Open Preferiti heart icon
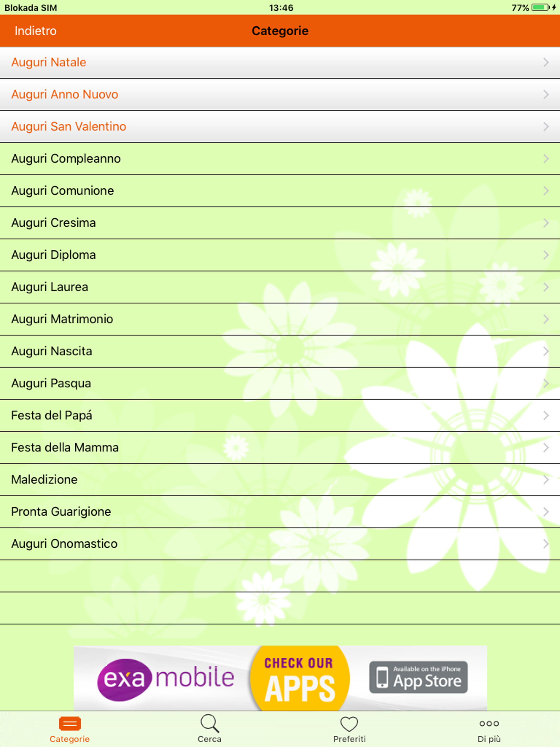560x747 pixels. point(349,724)
